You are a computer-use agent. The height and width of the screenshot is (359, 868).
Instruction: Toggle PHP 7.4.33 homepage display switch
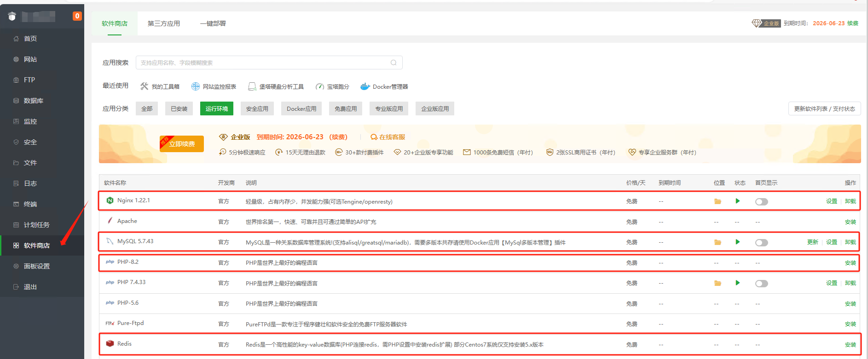coord(762,283)
